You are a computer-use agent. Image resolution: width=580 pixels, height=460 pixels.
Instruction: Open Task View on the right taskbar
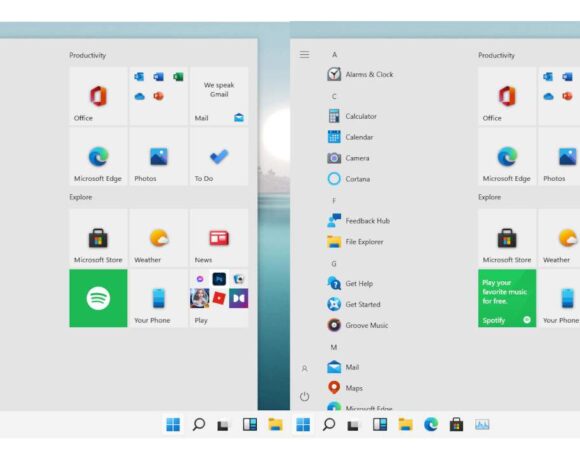[x=353, y=425]
